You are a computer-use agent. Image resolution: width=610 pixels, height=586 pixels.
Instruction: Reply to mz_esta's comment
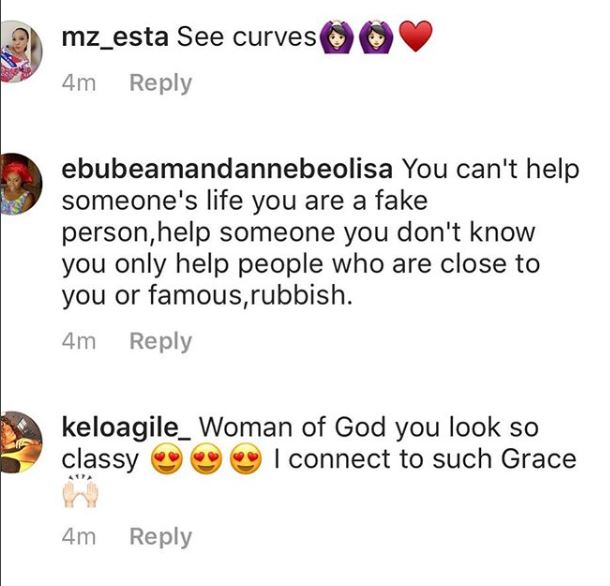161,83
